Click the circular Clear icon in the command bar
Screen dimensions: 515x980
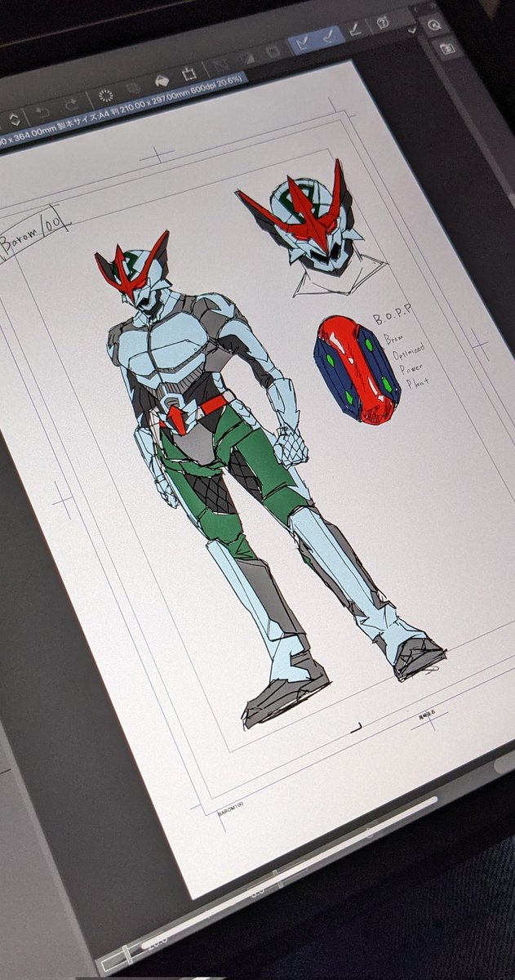pyautogui.click(x=105, y=95)
